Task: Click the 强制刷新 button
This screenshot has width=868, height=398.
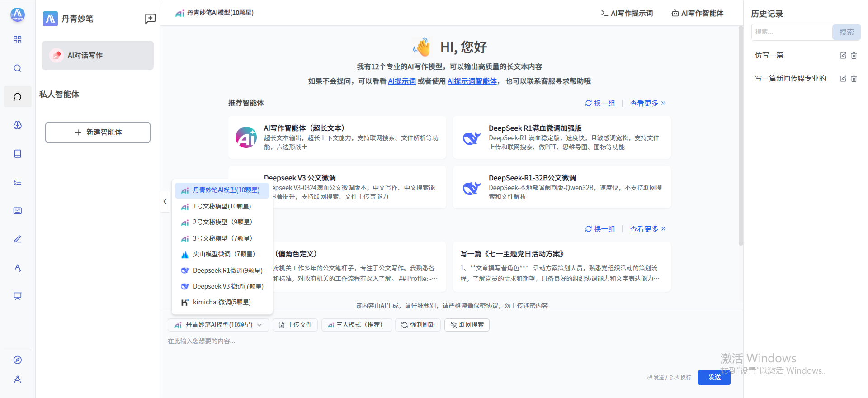Action: coord(418,325)
